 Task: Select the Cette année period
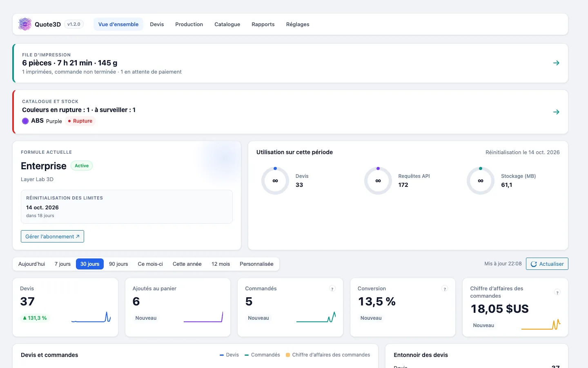[187, 264]
